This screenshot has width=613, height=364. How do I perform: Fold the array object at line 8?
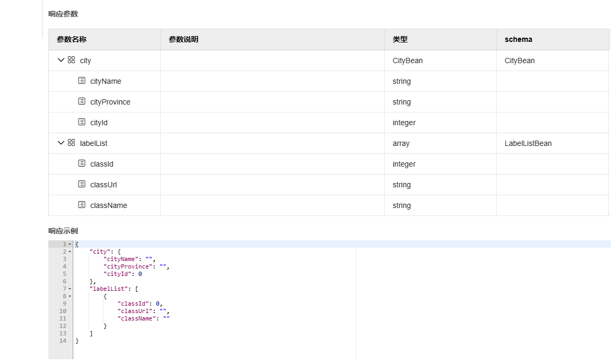[x=70, y=297]
